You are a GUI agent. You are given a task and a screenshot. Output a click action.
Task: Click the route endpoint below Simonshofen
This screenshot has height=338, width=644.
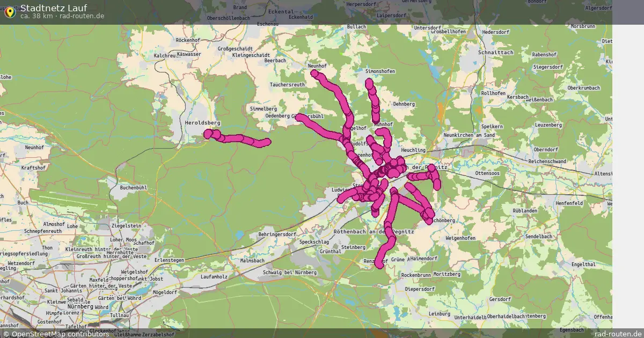(369, 83)
